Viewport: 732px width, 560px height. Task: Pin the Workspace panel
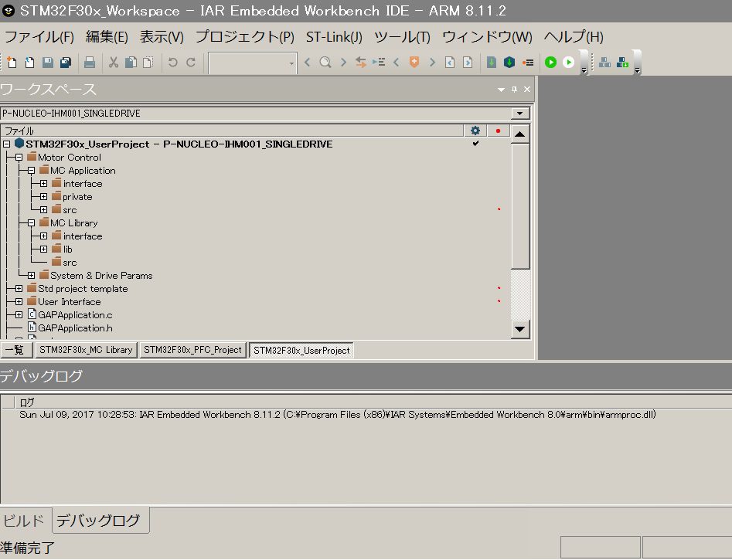[x=514, y=89]
